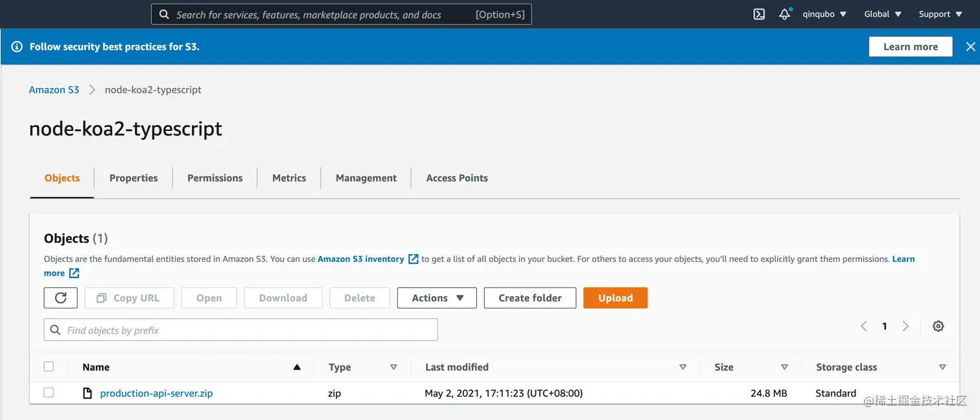This screenshot has width=980, height=420.
Task: Open the notifications bell
Action: (784, 14)
